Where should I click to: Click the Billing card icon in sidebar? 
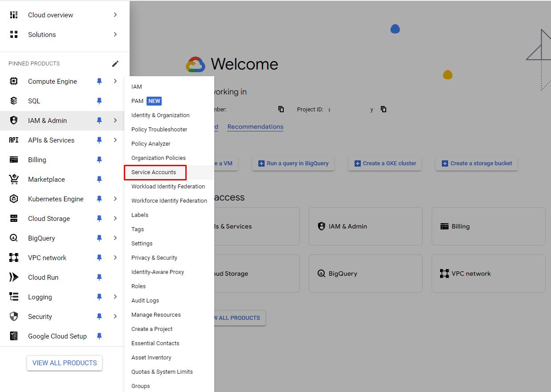(x=14, y=159)
